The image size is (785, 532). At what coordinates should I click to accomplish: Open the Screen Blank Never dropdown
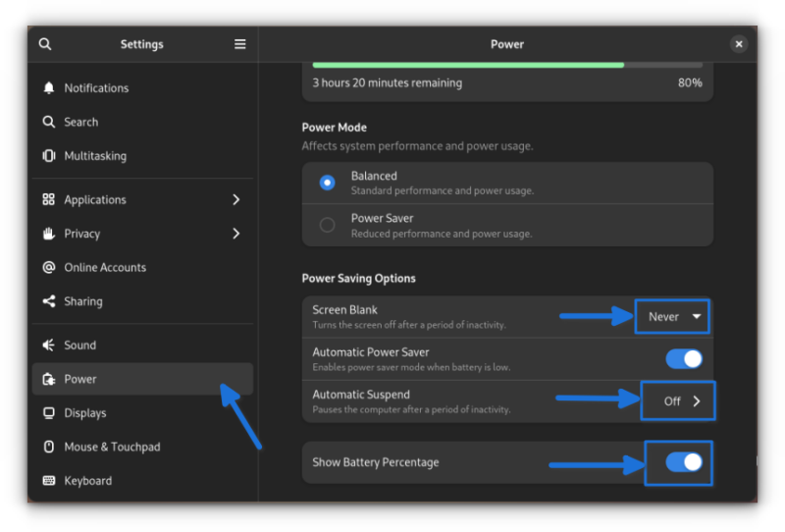(x=672, y=317)
